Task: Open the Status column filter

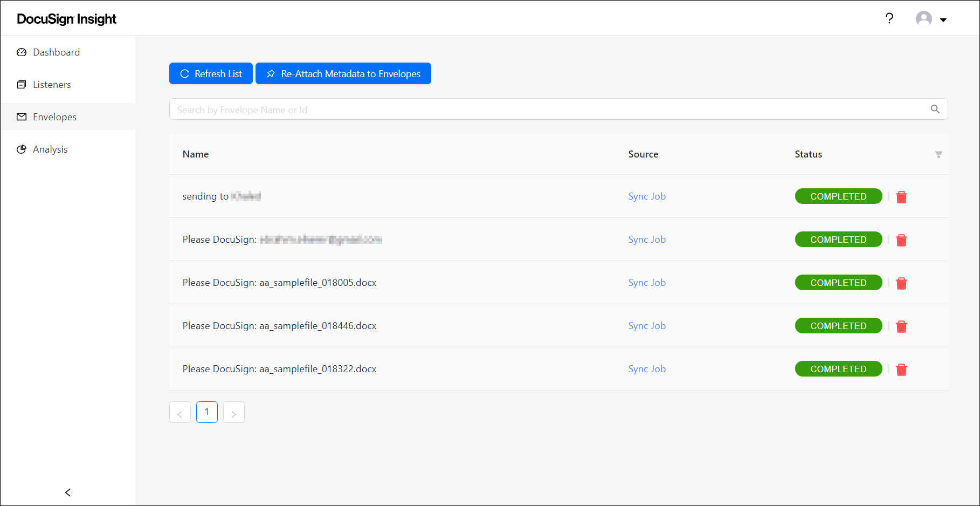Action: 938,155
